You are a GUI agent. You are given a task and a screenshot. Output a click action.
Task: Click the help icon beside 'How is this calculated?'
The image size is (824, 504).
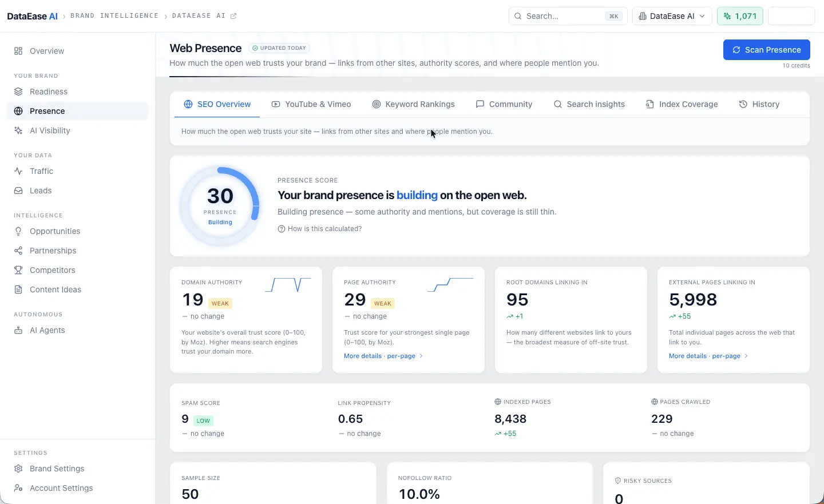tap(281, 229)
